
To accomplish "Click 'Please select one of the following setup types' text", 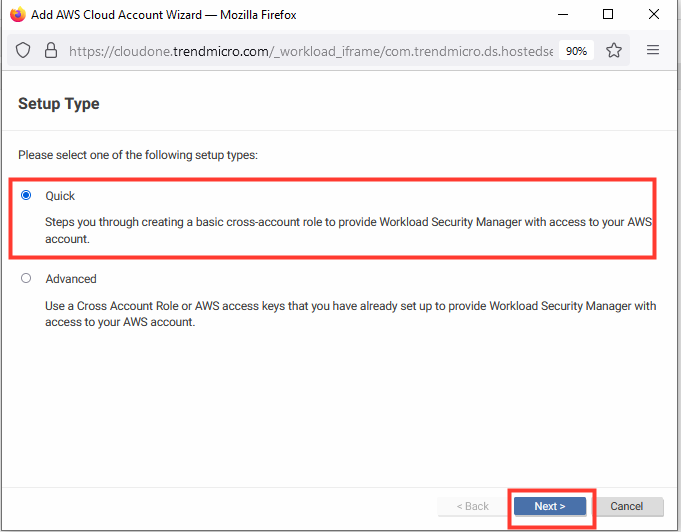I will point(138,155).
